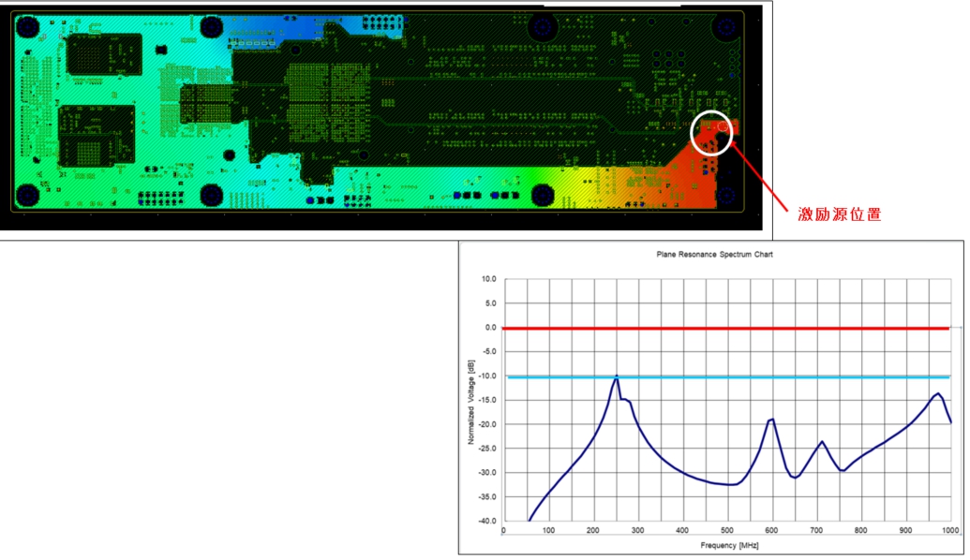The width and height of the screenshot is (970, 560).
Task: Click the Normalized Voltage [dB] axis label
Action: click(471, 401)
